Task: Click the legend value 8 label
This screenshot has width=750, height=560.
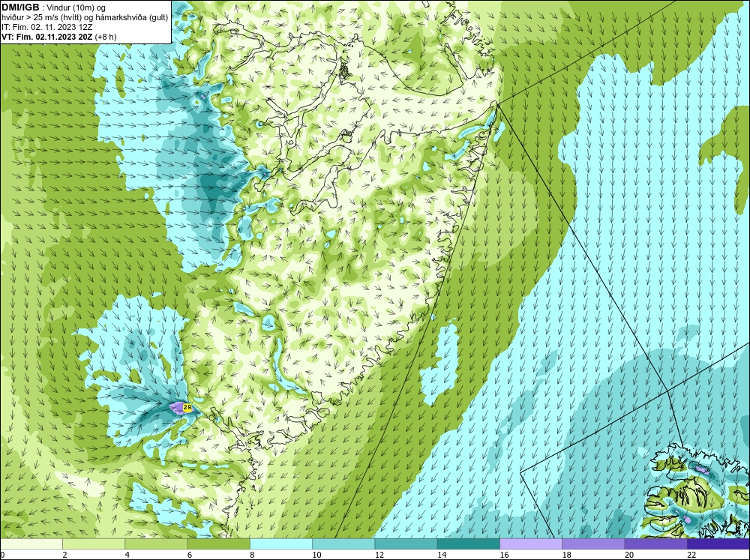Action: tap(252, 555)
